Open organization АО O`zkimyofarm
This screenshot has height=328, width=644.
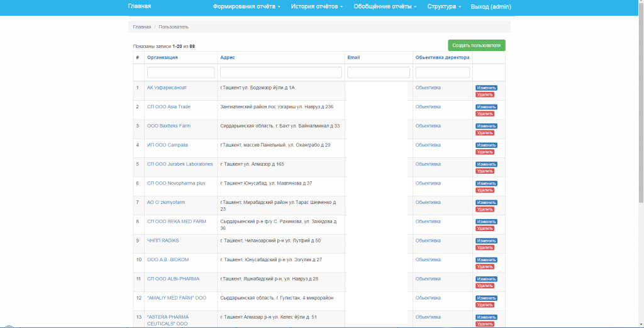tap(166, 202)
